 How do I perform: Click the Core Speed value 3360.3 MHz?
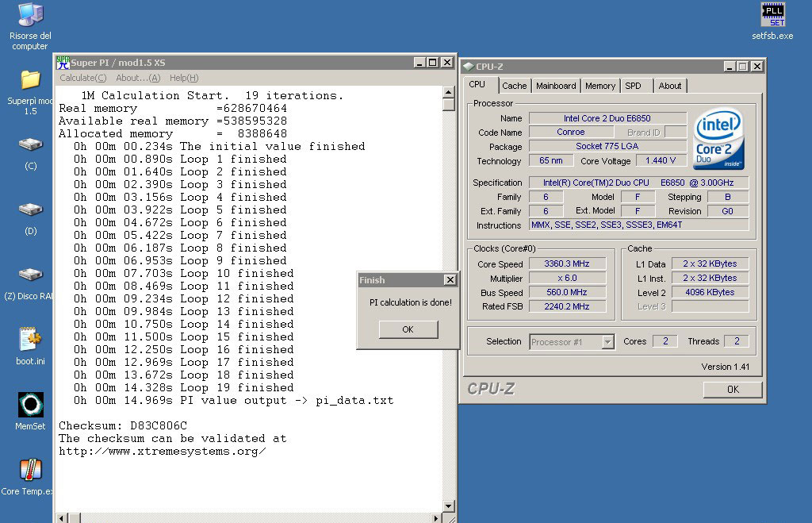tap(567, 263)
